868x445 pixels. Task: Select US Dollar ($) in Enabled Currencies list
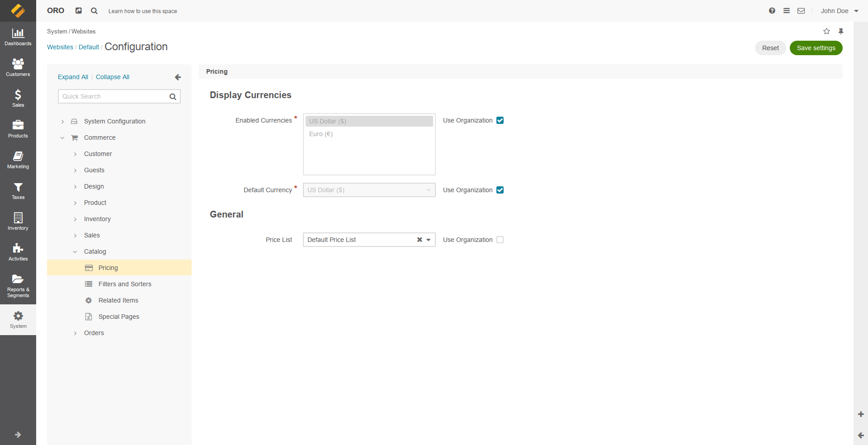369,121
